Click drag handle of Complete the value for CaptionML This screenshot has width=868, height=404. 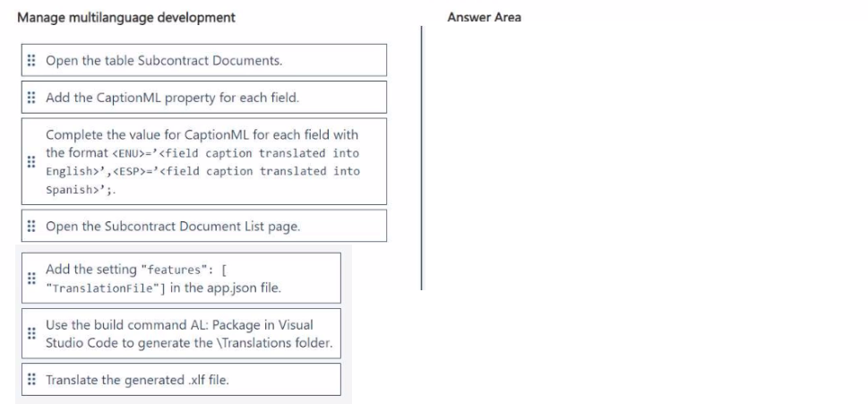tap(31, 161)
